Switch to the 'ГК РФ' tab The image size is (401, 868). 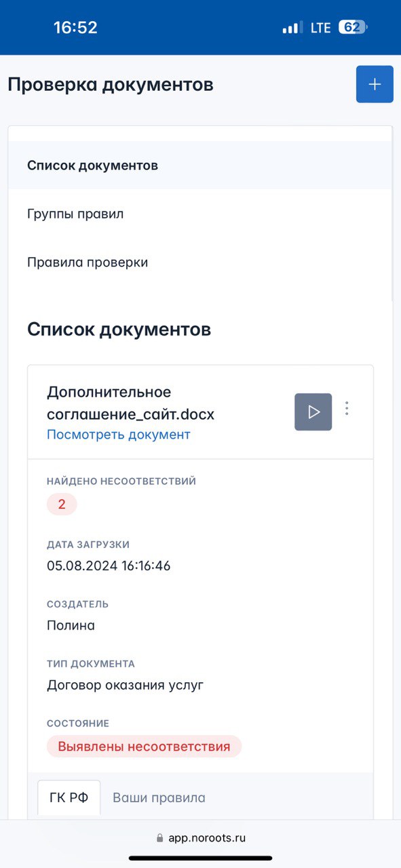point(70,797)
